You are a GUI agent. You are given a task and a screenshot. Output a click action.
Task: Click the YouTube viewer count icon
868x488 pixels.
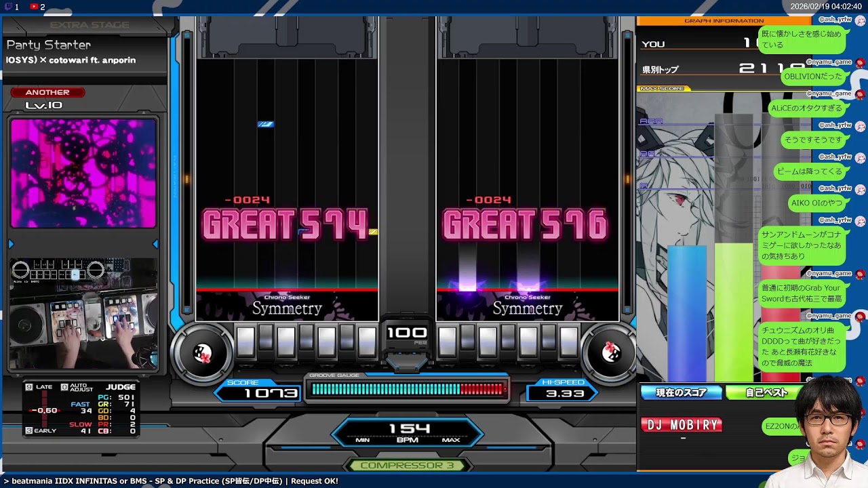click(34, 7)
